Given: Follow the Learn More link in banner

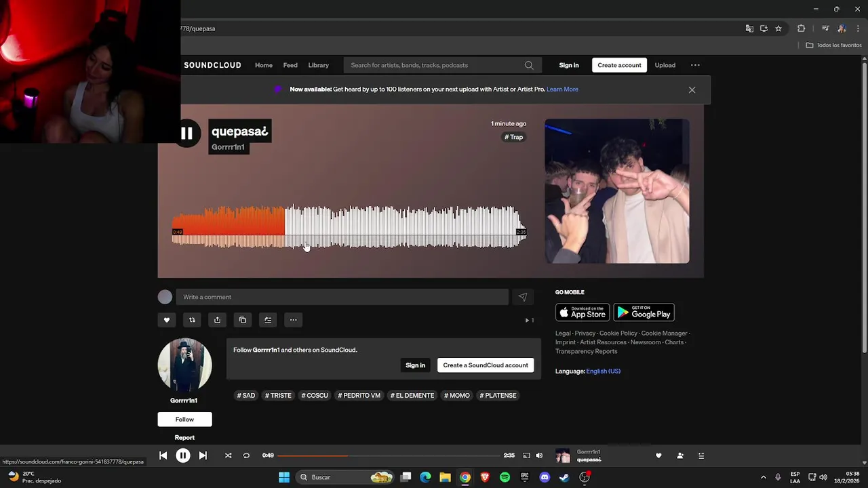Looking at the screenshot, I should click(x=562, y=89).
